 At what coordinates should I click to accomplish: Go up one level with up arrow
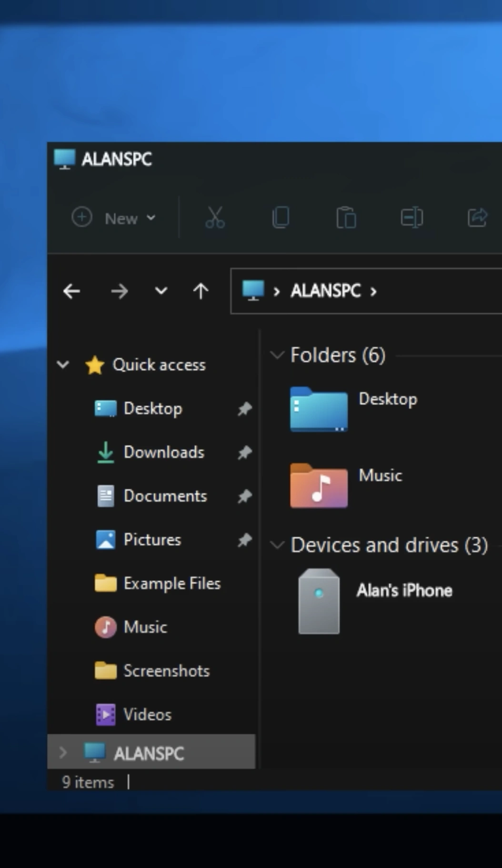coord(201,291)
